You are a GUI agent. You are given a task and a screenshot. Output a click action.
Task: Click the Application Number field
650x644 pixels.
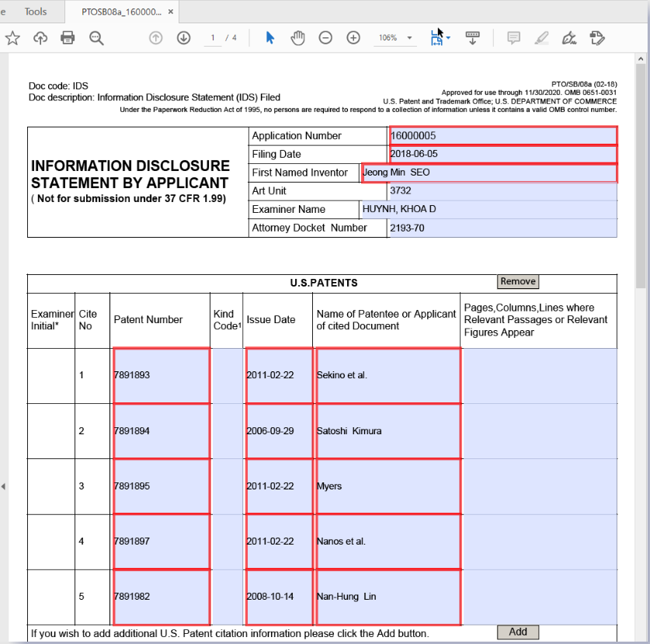[x=502, y=136]
